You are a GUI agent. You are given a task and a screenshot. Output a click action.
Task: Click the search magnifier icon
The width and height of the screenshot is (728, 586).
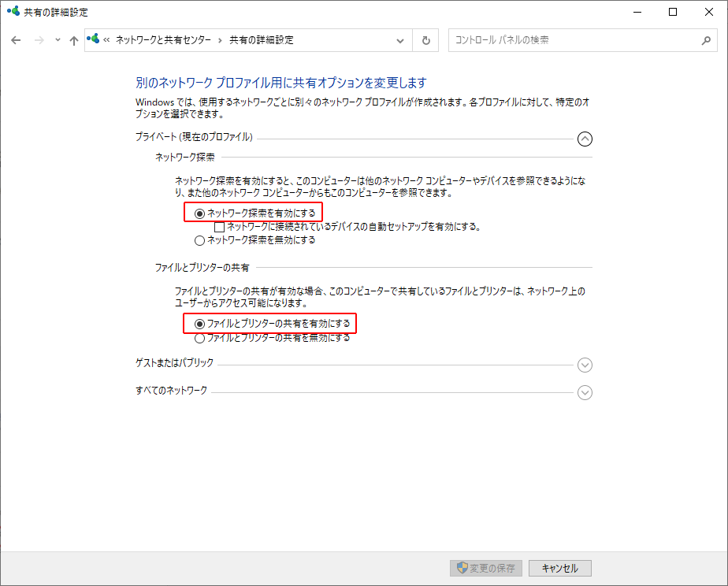705,40
